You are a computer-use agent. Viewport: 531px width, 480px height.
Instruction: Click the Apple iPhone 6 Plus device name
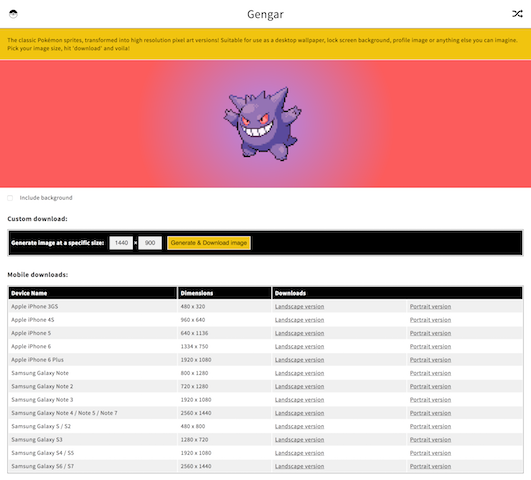(x=37, y=360)
